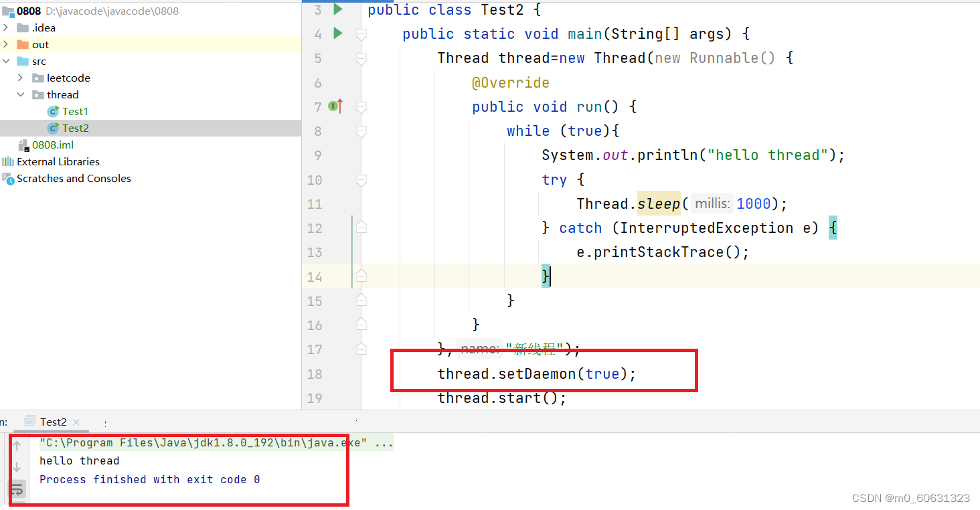Click the 0808 project module icon
Viewport: 980px width, 510px height.
(x=8, y=11)
